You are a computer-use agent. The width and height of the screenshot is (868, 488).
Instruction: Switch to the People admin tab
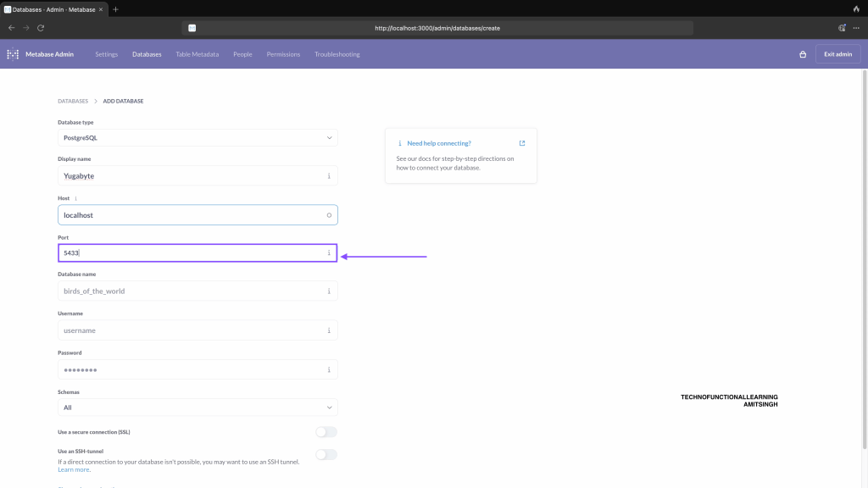[x=242, y=54]
